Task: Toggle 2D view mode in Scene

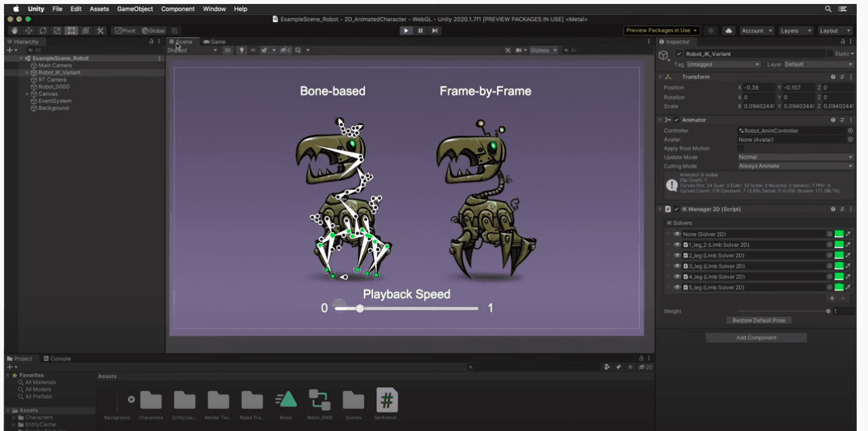Action: 227,50
